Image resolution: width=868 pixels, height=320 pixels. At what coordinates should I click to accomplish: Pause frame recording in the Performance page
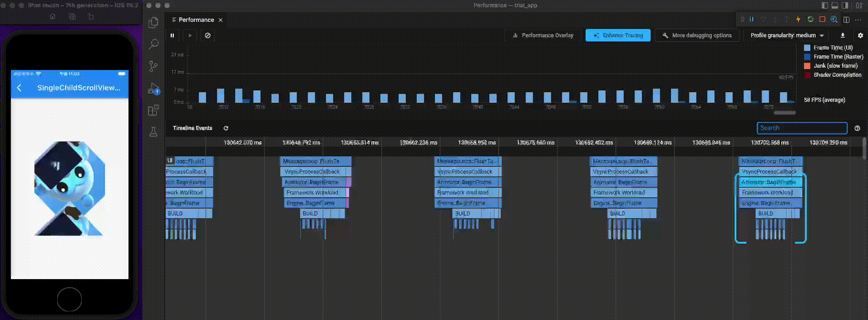click(x=172, y=35)
